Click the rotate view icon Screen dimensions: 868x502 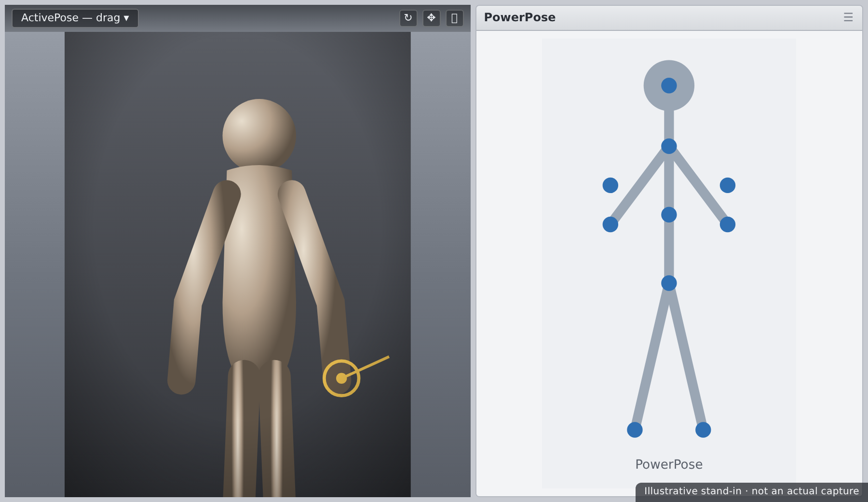(408, 18)
